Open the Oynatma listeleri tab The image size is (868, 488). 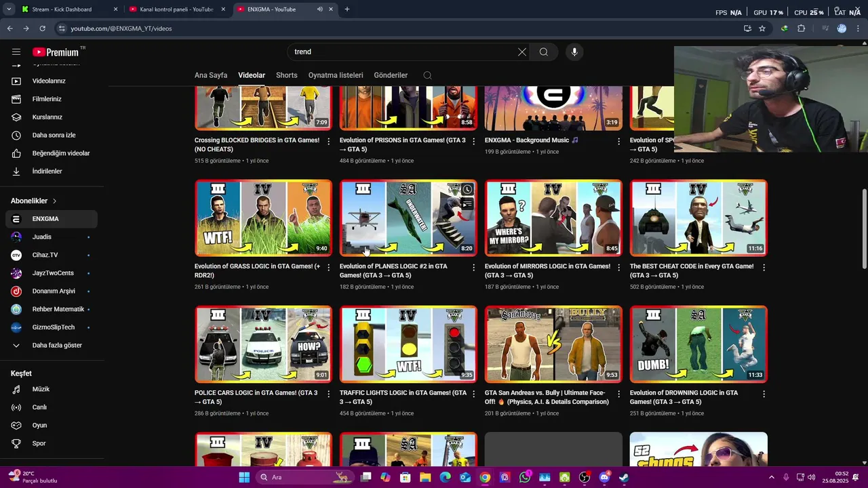pos(336,75)
